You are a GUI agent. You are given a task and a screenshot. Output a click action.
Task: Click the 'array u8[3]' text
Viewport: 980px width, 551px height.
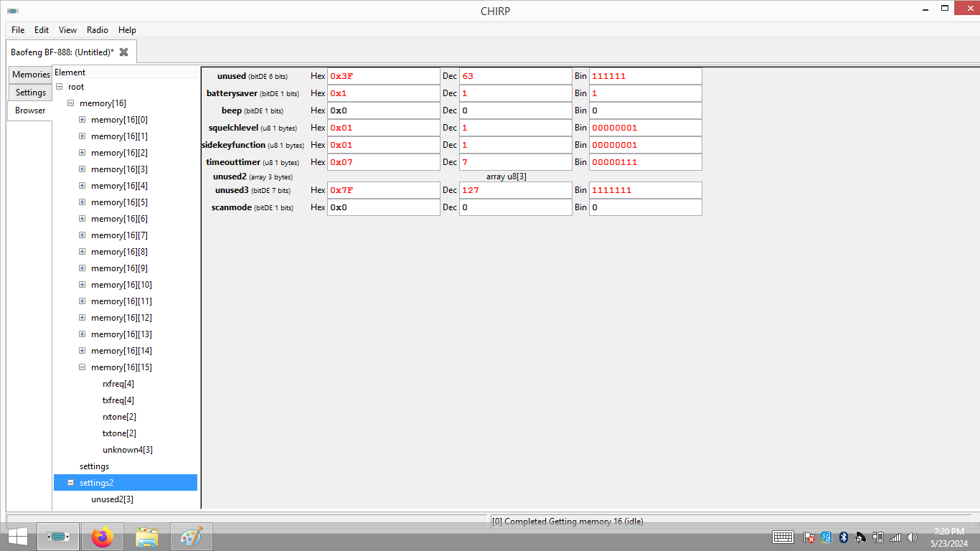[507, 176]
